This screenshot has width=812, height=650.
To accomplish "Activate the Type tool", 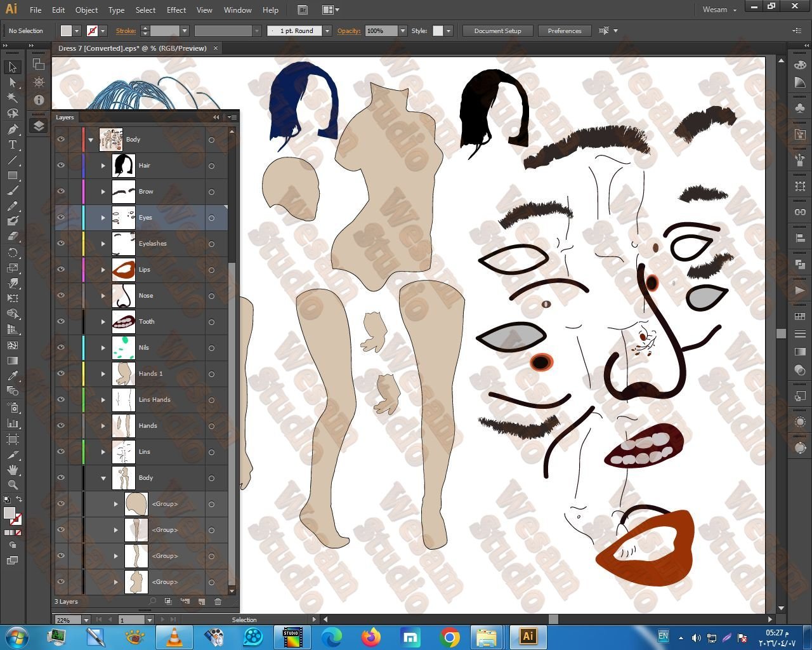I will pyautogui.click(x=13, y=145).
